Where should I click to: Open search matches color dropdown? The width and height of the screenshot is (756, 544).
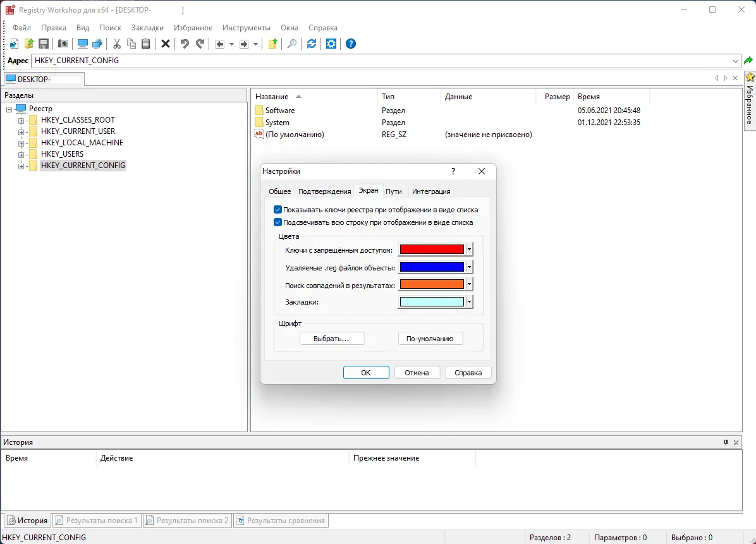pyautogui.click(x=469, y=284)
